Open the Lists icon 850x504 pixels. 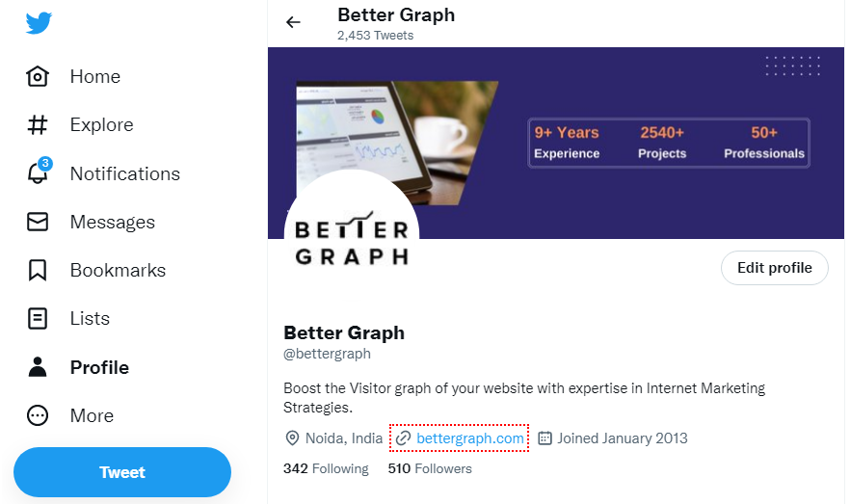point(38,319)
